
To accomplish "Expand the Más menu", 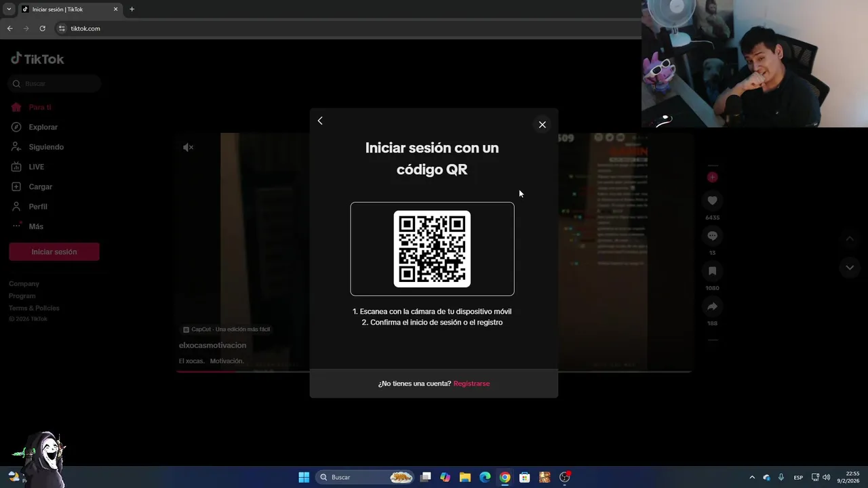I will click(x=35, y=226).
